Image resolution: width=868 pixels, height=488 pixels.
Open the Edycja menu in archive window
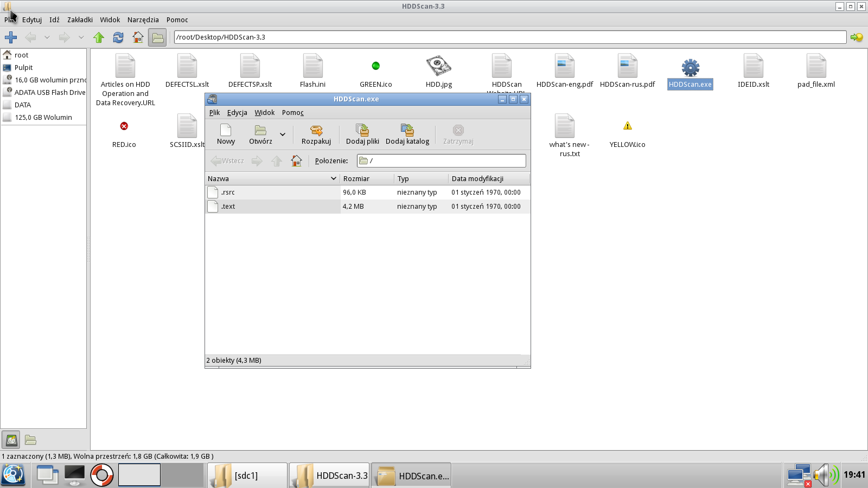coord(237,112)
